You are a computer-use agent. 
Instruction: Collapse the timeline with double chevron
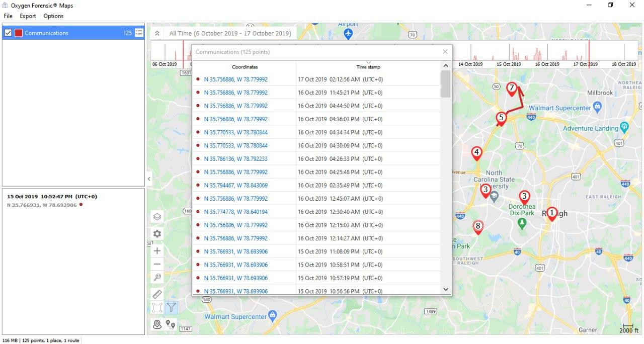click(x=157, y=34)
